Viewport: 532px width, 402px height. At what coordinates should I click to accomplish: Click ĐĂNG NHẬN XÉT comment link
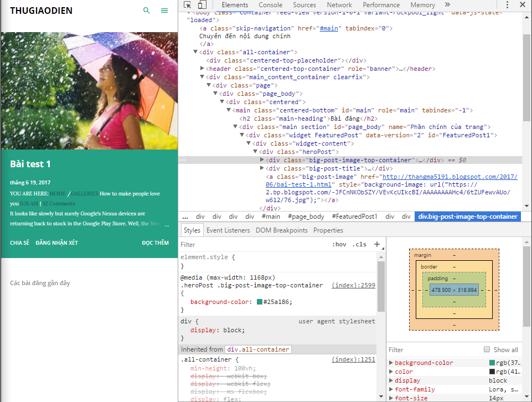(x=56, y=243)
